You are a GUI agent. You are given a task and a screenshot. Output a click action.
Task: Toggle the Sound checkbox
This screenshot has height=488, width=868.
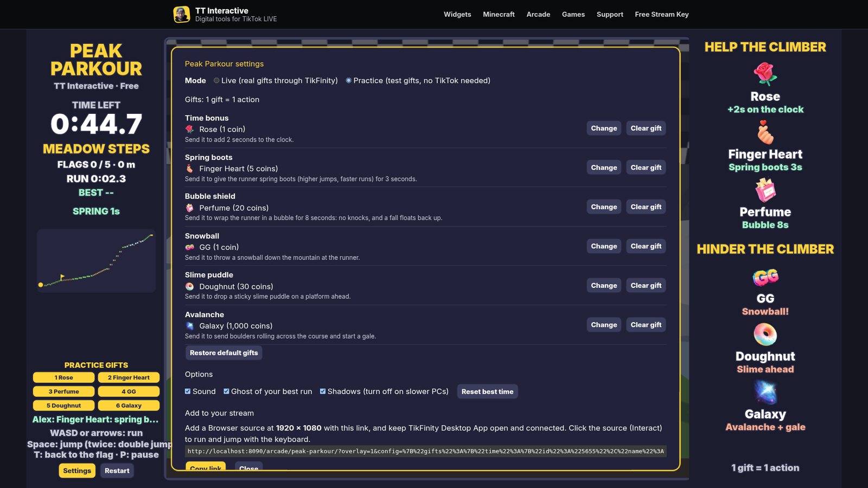[x=188, y=391]
